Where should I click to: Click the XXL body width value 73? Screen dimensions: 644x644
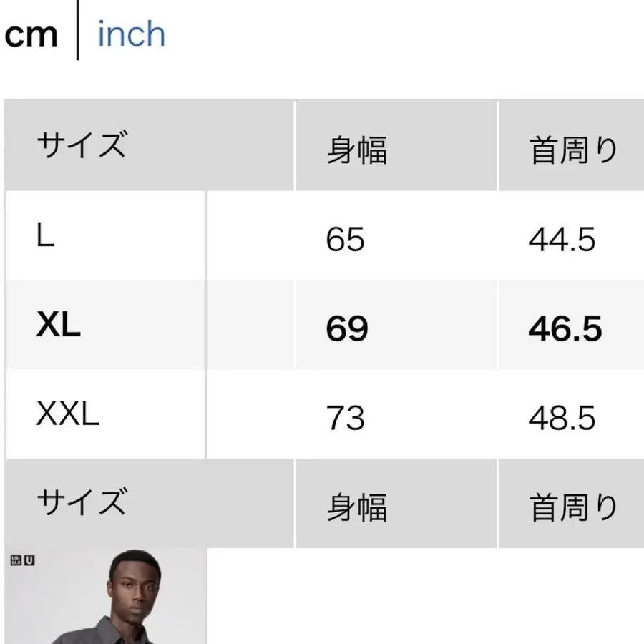tap(345, 418)
